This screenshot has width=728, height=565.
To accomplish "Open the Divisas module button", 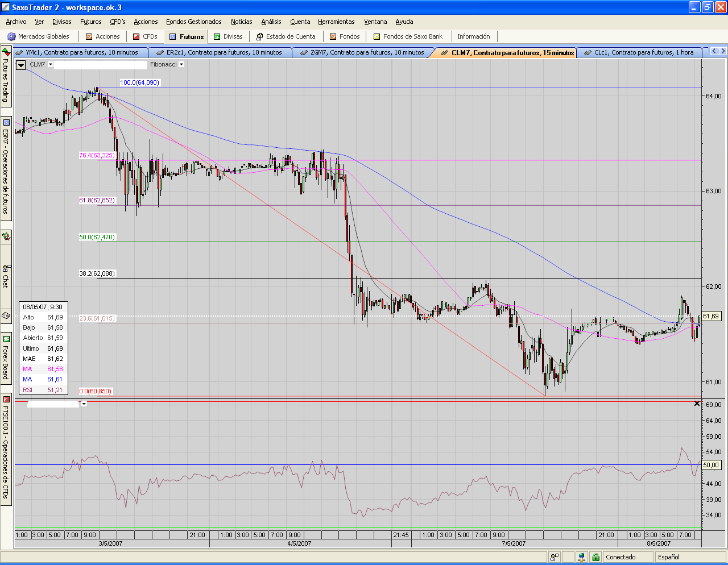I will click(227, 36).
